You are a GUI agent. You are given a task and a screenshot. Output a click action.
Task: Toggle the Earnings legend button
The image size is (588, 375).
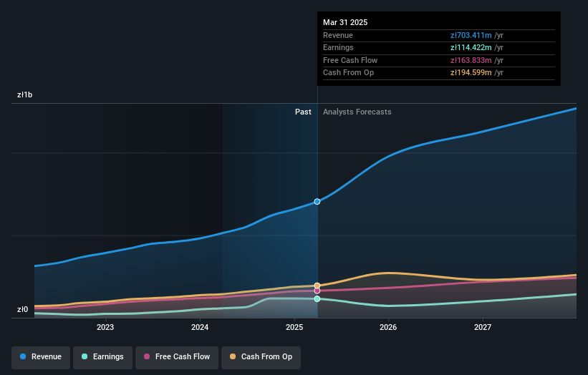click(102, 357)
